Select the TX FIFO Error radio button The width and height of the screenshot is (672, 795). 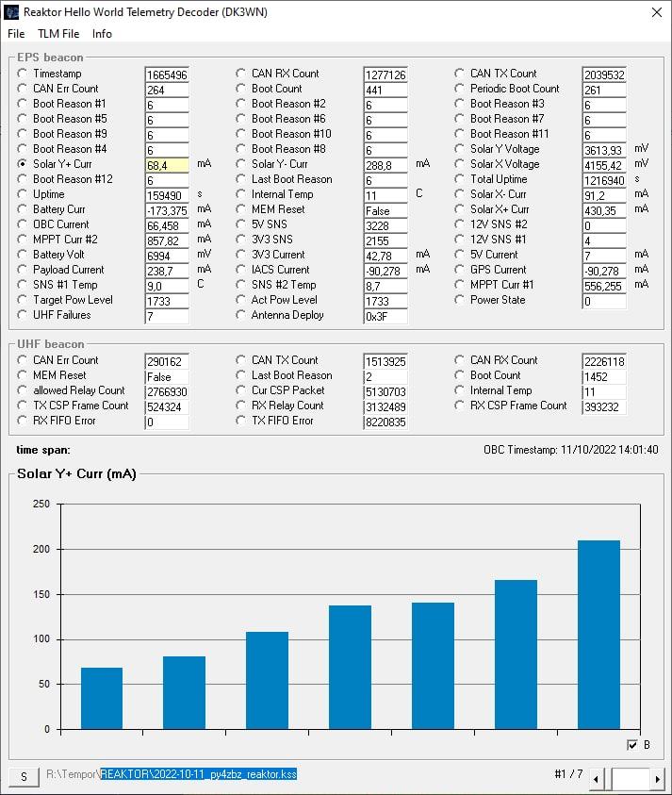[x=240, y=421]
